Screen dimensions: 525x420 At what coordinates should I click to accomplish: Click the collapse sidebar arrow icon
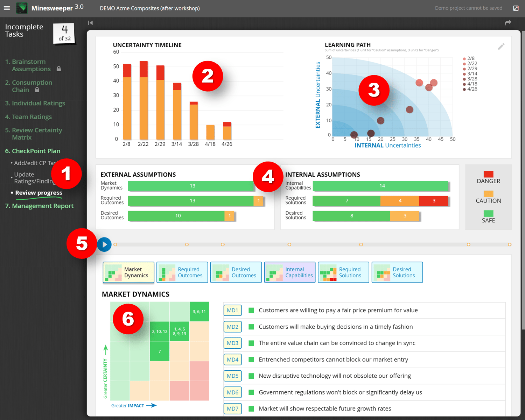pos(91,23)
